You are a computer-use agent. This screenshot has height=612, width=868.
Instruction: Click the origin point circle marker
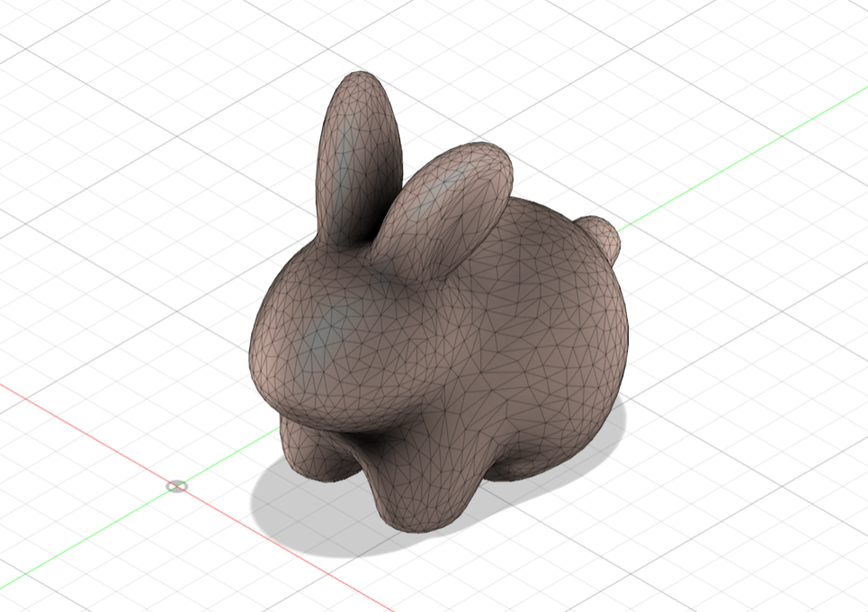pyautogui.click(x=177, y=486)
